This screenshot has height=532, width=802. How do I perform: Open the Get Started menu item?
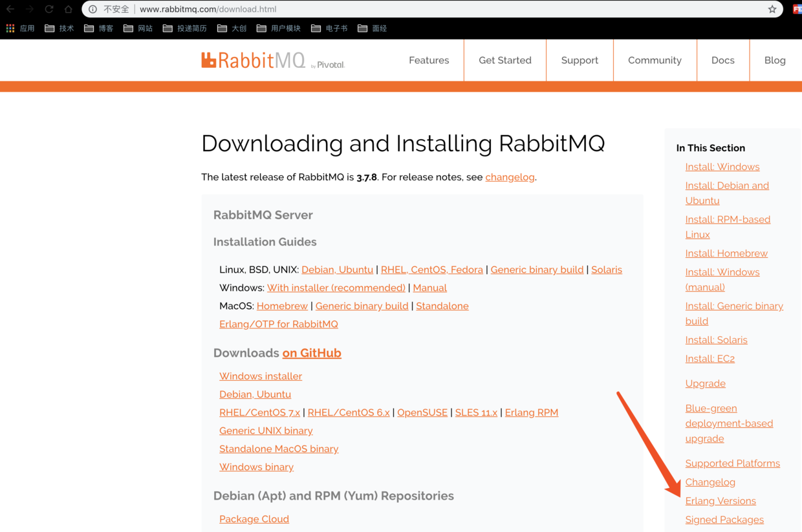[x=505, y=60]
